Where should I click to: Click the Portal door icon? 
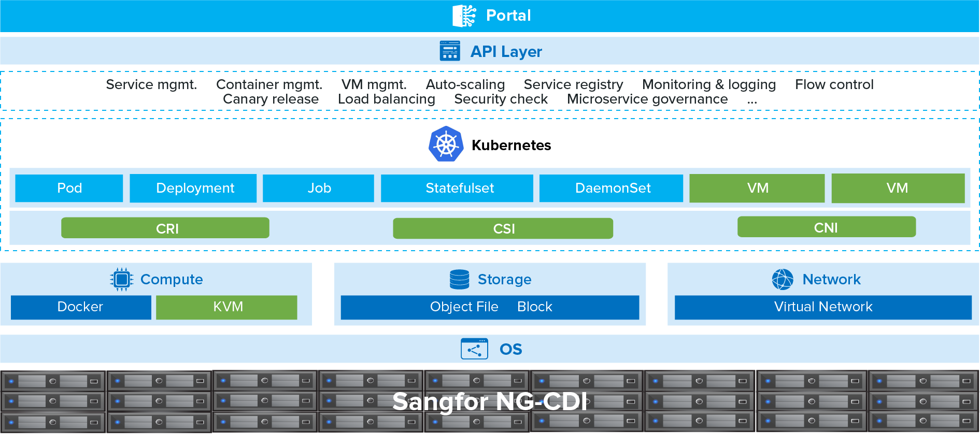(464, 16)
